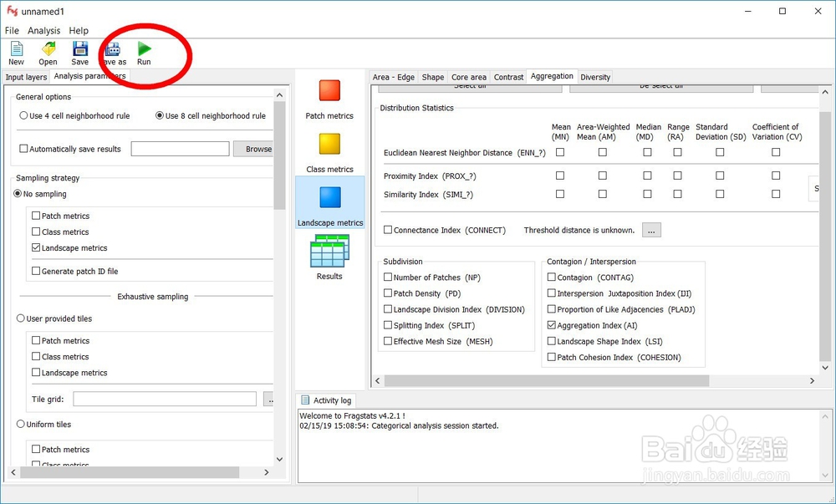Select the yellow Class metrics icon
836x504 pixels.
329,144
